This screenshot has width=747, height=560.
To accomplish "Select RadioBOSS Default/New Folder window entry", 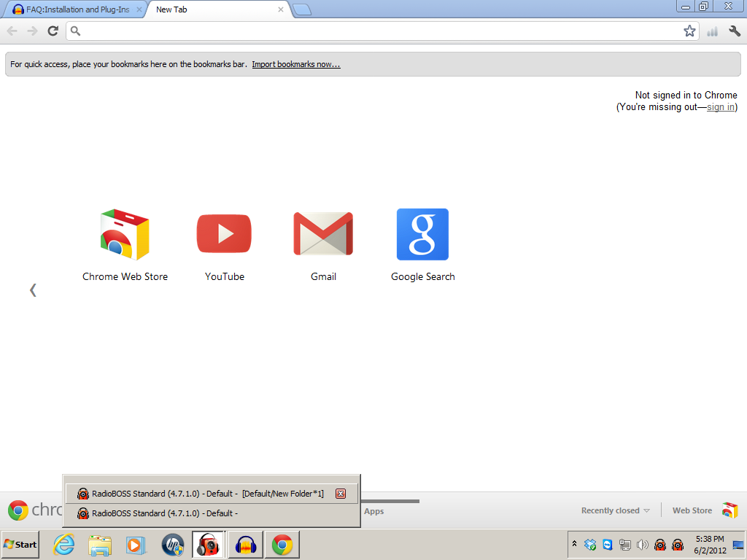I will pyautogui.click(x=212, y=494).
